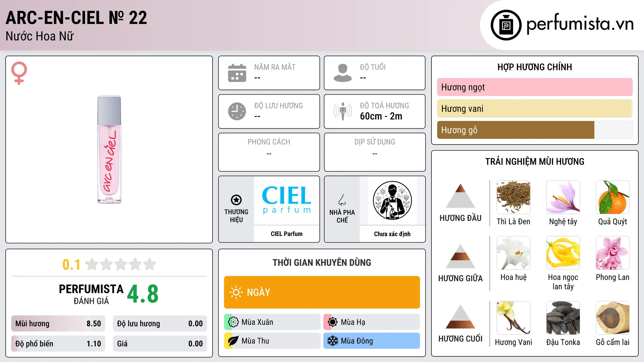Click the calendar icon beside Năm ra mắt
This screenshot has width=644, height=362.
point(237,73)
